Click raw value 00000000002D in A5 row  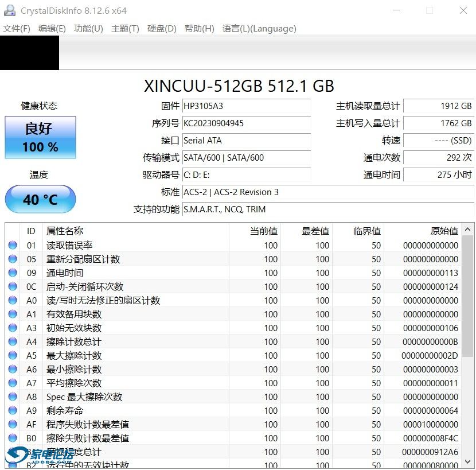point(430,355)
